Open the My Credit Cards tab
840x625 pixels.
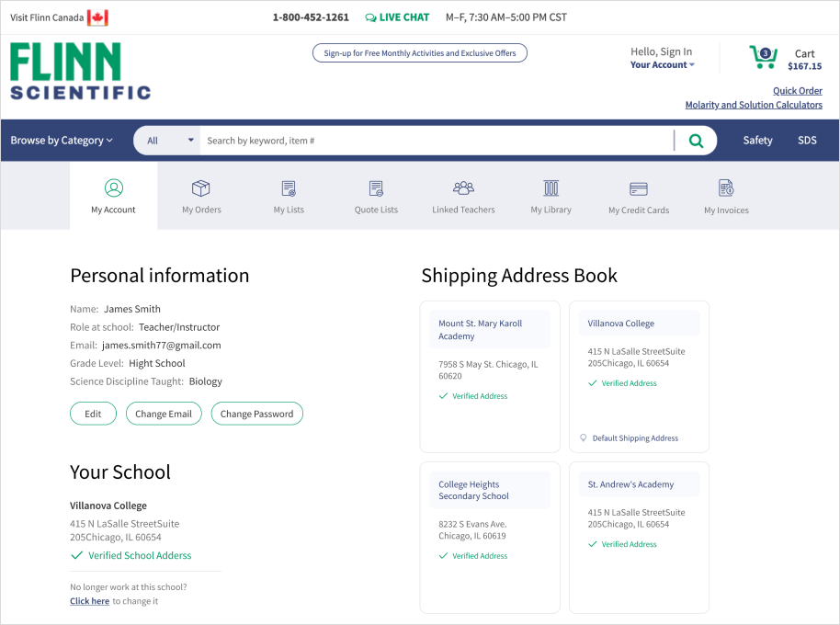639,196
